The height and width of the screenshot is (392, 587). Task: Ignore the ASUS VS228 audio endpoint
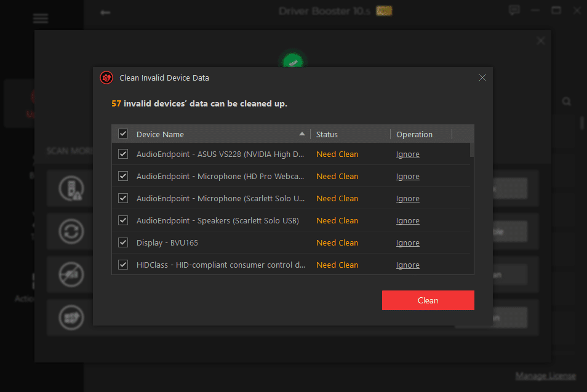point(408,154)
